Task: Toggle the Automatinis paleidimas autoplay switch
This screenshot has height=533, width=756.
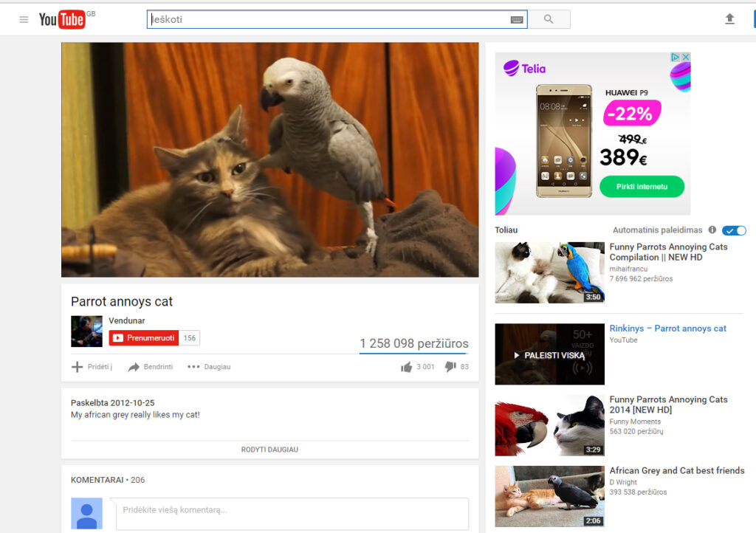Action: click(734, 230)
